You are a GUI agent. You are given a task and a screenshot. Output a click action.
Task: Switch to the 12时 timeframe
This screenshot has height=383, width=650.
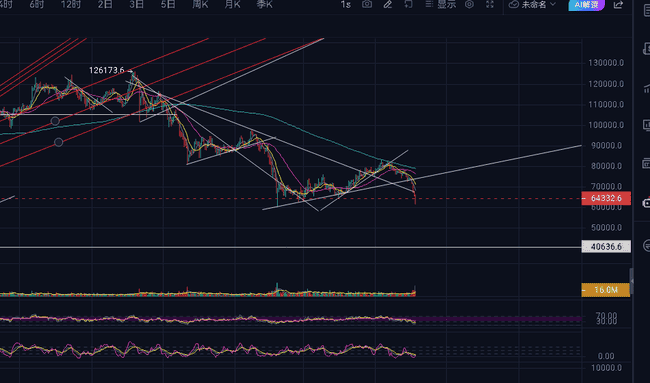pyautogui.click(x=71, y=5)
